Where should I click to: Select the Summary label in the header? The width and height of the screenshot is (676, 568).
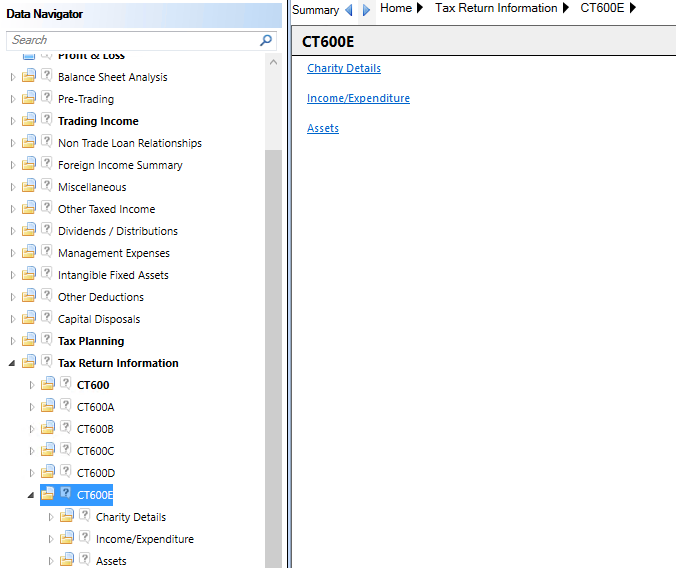pyautogui.click(x=316, y=10)
